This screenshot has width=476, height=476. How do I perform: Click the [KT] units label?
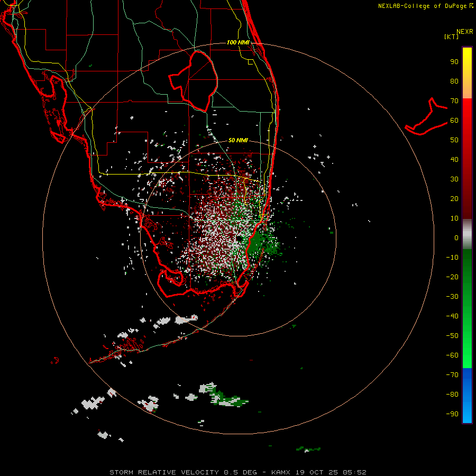(451, 36)
